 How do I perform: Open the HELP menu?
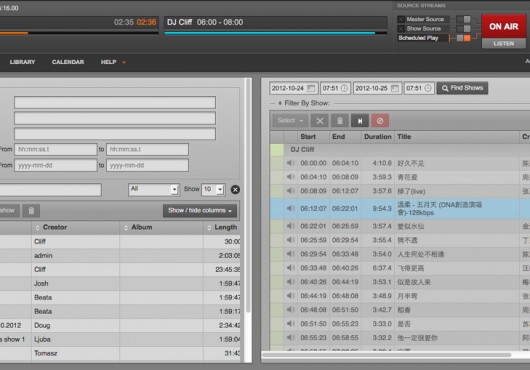coord(113,62)
